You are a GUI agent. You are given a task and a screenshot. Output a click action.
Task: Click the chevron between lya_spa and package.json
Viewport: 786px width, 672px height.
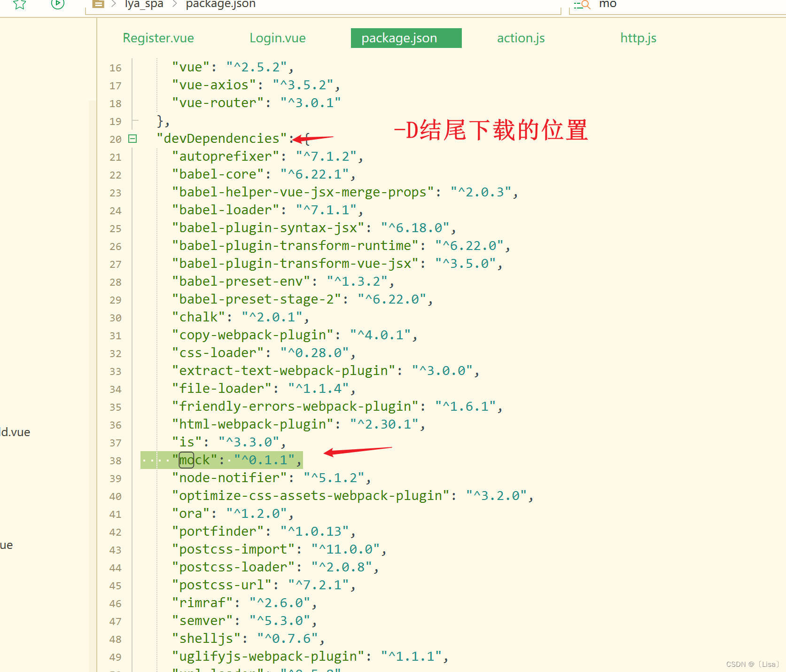[174, 4]
